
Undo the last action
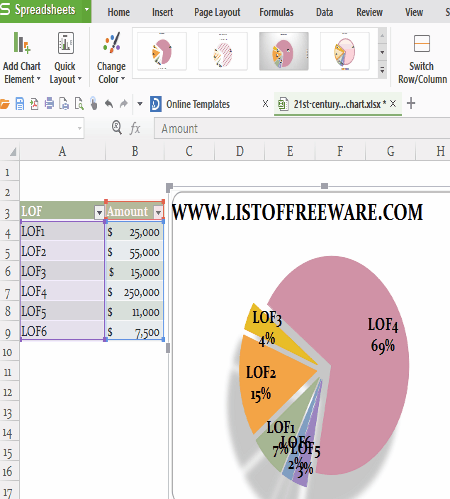pos(109,104)
